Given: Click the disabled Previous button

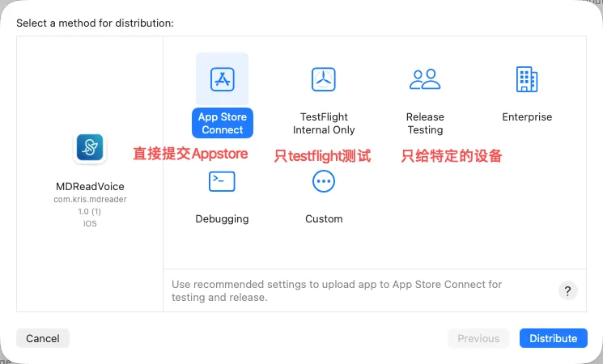Looking at the screenshot, I should click(x=478, y=338).
